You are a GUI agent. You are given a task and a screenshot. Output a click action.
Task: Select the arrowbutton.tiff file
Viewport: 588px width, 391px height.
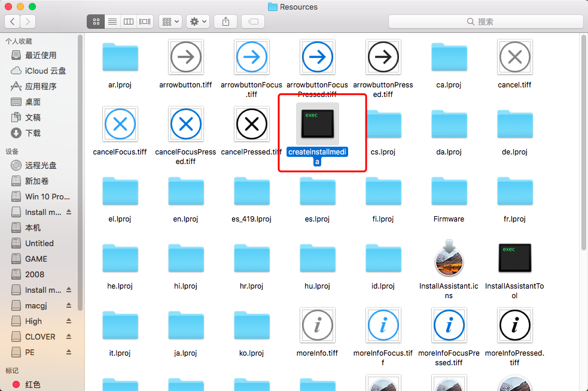186,57
